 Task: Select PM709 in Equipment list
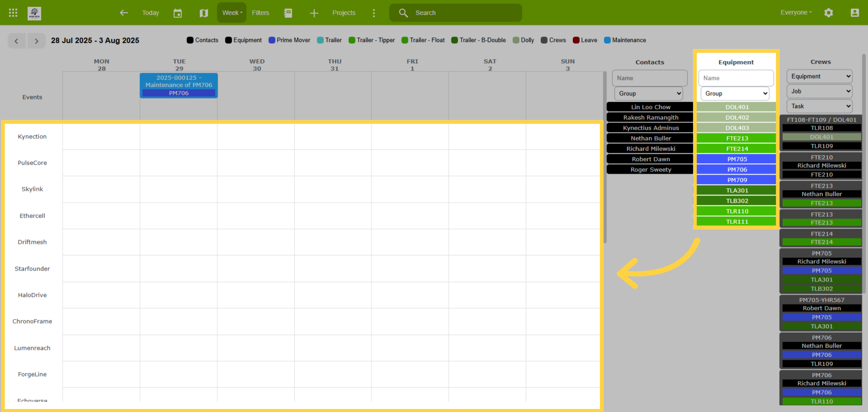(x=737, y=180)
